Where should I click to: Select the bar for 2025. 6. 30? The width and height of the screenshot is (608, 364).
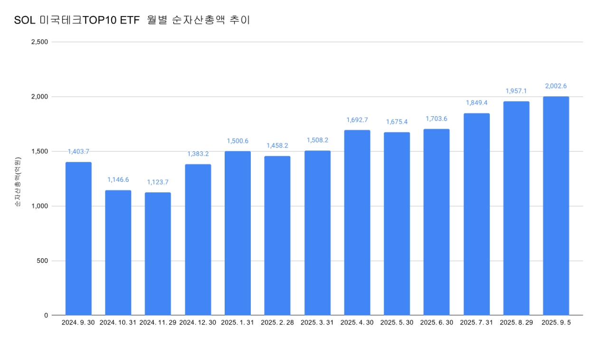point(437,222)
